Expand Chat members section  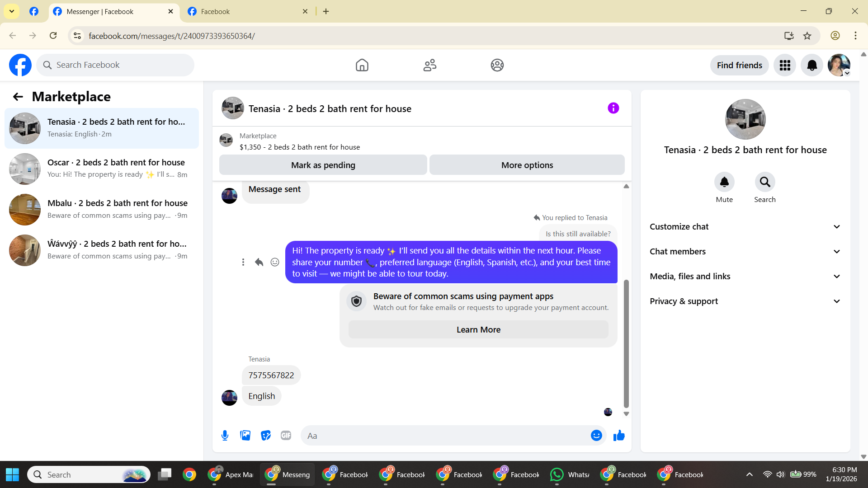click(x=745, y=252)
